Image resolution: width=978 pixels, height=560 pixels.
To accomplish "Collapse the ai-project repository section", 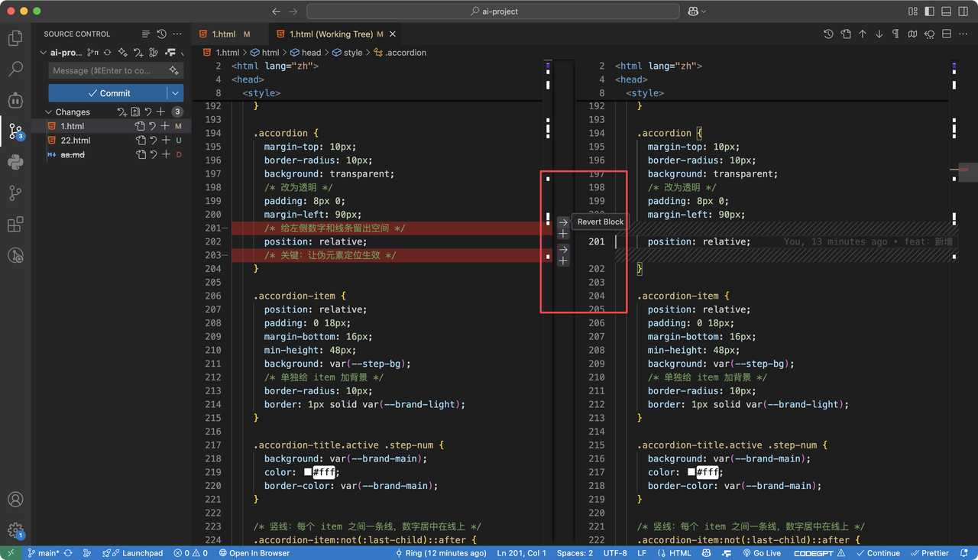I will 44,53.
